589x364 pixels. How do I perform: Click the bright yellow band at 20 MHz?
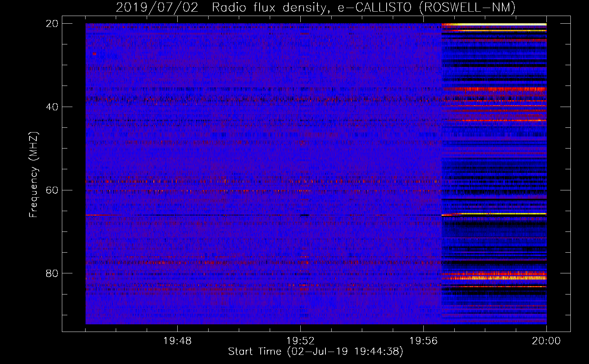(x=494, y=24)
